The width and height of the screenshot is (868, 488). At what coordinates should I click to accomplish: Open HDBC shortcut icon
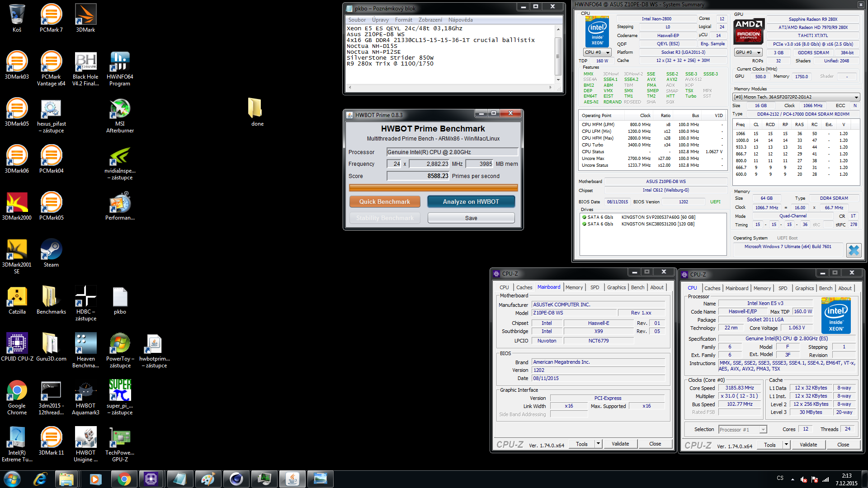click(x=85, y=304)
